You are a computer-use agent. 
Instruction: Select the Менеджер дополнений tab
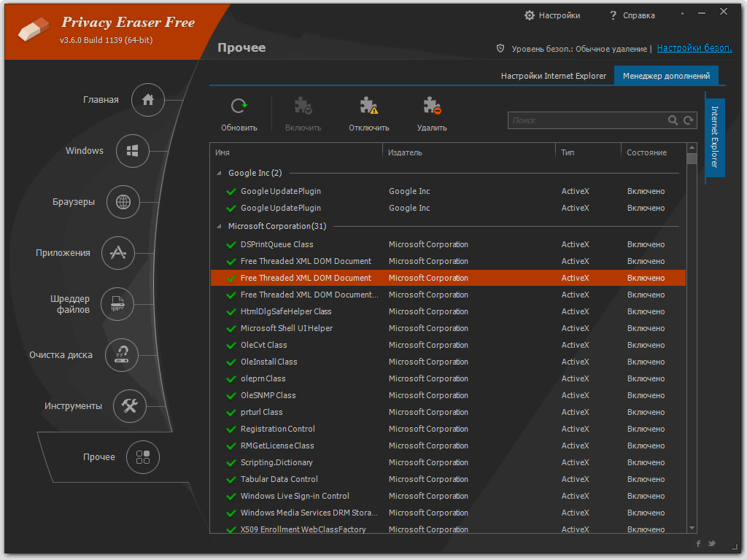(x=666, y=76)
